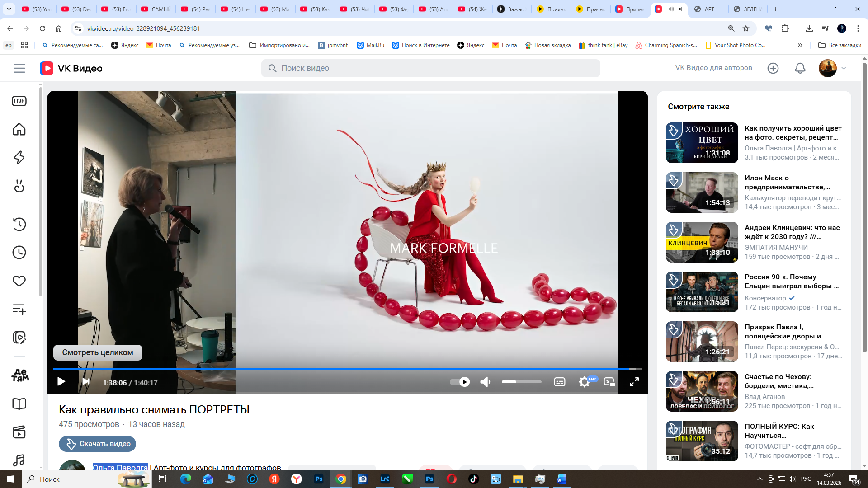Open liked videos heart icon
Screen dimensions: 868x488
tap(19, 281)
